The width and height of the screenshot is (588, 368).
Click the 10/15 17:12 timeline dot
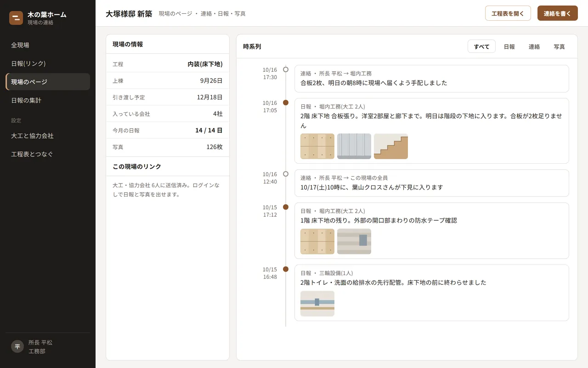pos(286,207)
